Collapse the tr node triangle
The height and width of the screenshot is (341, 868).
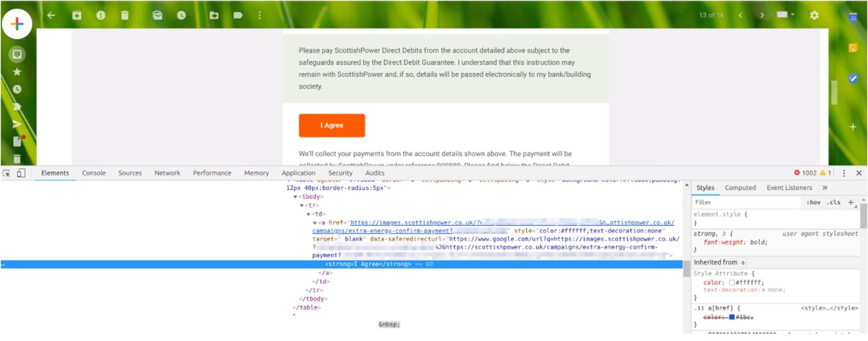click(x=302, y=205)
